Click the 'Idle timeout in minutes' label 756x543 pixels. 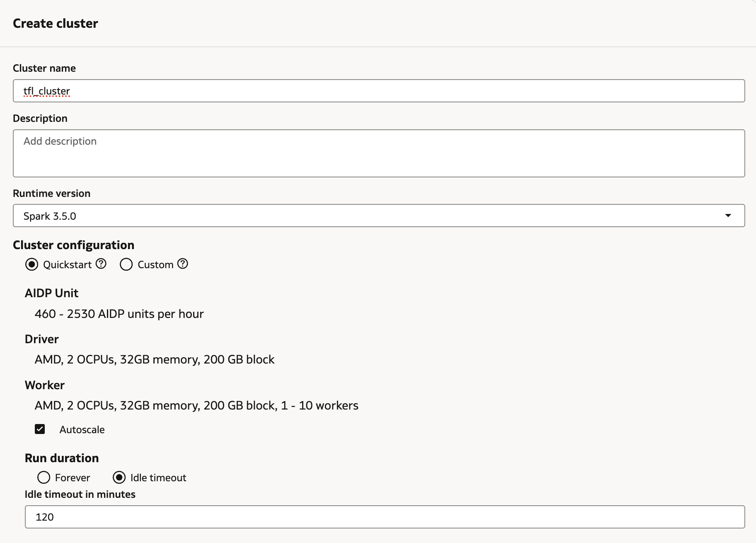(80, 494)
